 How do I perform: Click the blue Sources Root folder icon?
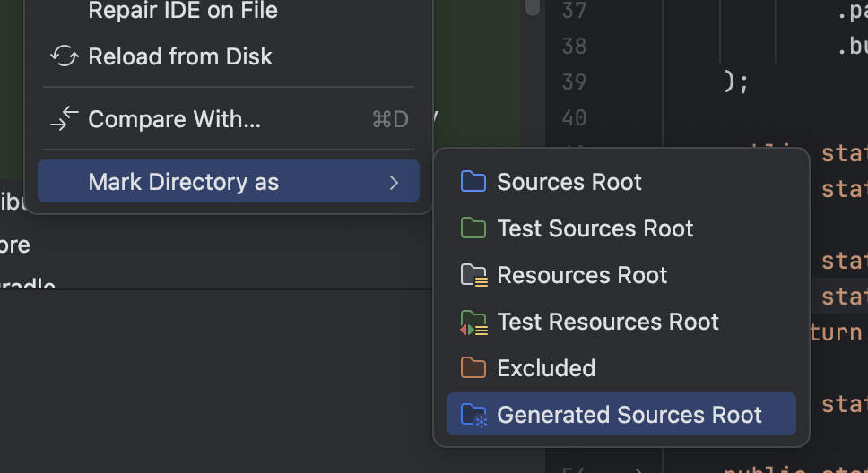[473, 182]
